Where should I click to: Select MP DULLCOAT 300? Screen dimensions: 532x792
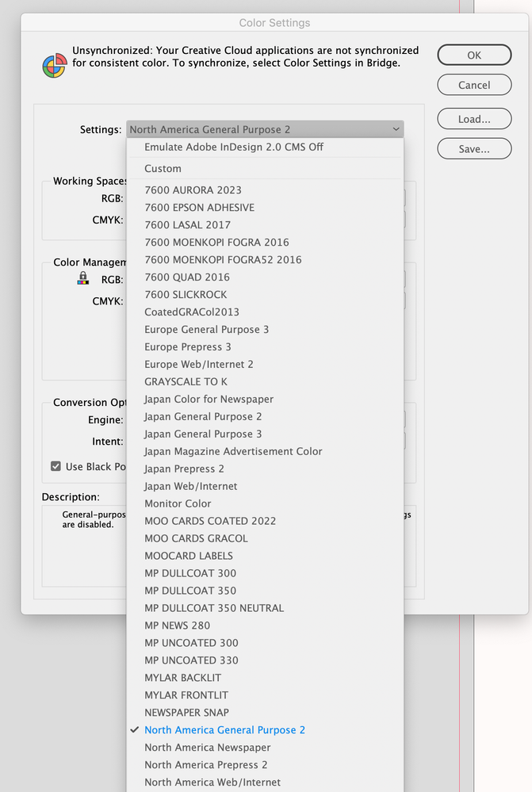(265, 573)
